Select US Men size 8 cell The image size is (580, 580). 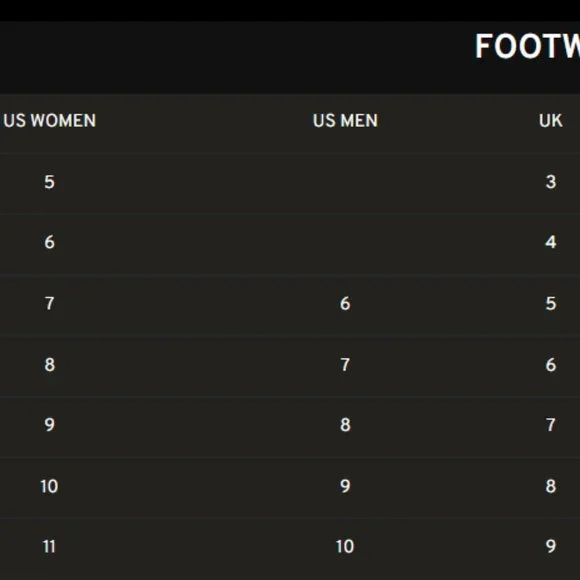point(345,425)
